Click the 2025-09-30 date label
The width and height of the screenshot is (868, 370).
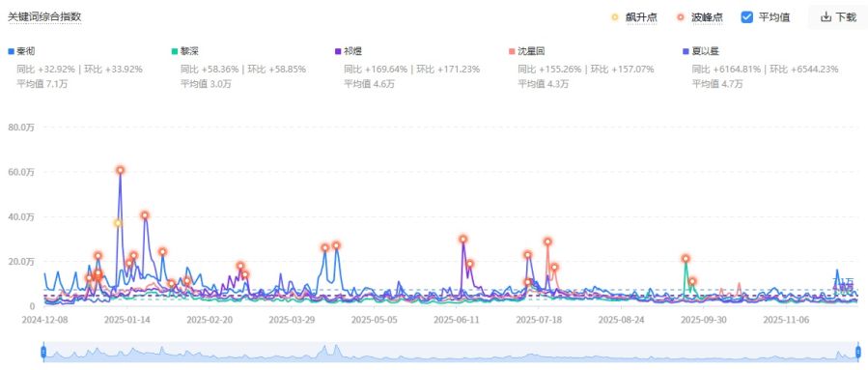click(x=703, y=320)
